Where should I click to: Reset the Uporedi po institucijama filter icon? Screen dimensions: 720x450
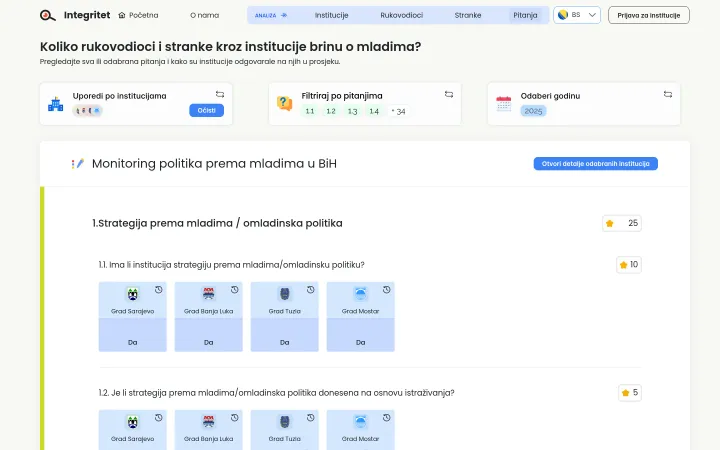pyautogui.click(x=220, y=94)
